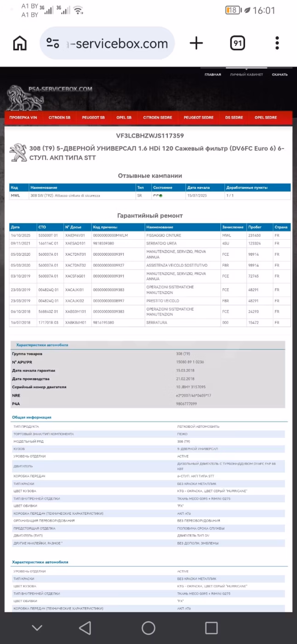Open a new tab with plus icon

[x=196, y=43]
